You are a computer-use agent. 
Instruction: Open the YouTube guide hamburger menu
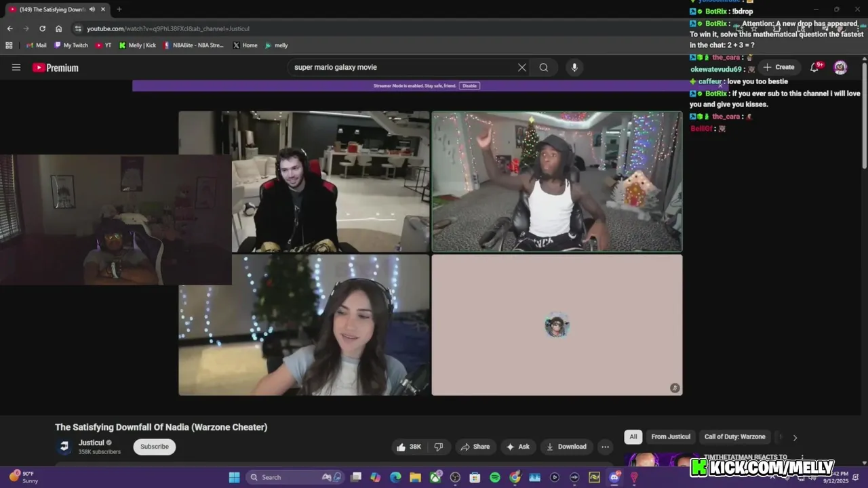[16, 67]
